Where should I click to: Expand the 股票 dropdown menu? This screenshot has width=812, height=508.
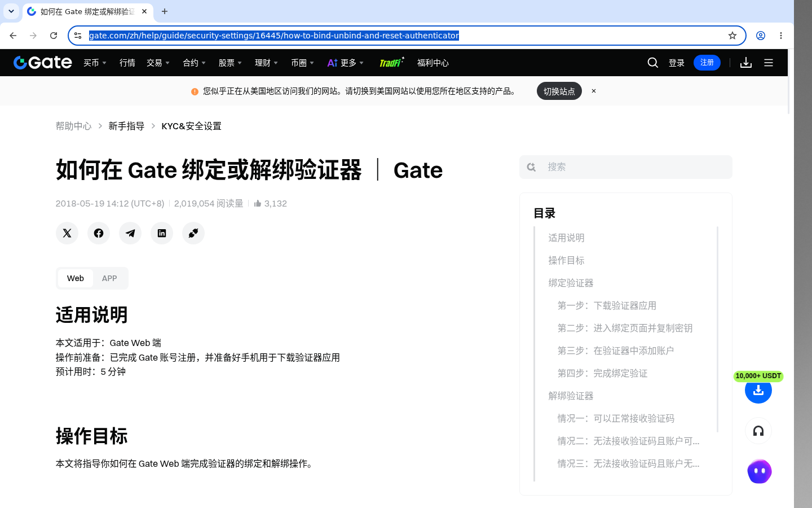click(230, 63)
